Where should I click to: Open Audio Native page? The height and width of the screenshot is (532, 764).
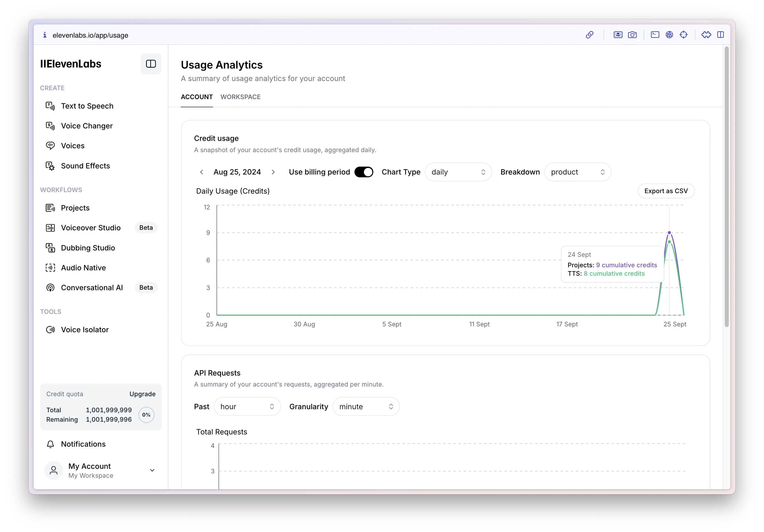pyautogui.click(x=83, y=268)
